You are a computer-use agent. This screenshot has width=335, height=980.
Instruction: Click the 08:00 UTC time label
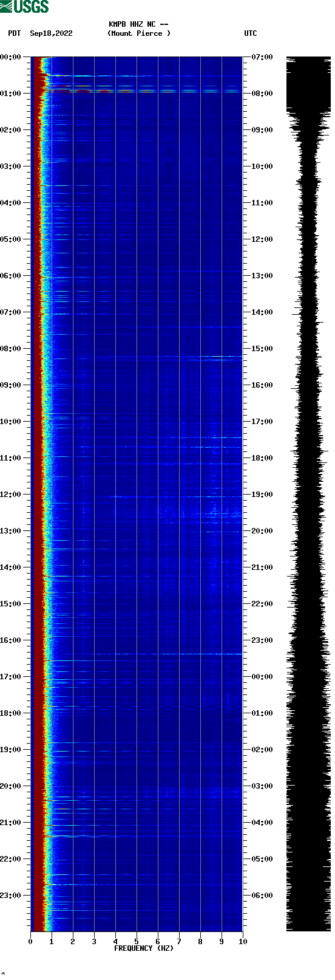(x=262, y=94)
